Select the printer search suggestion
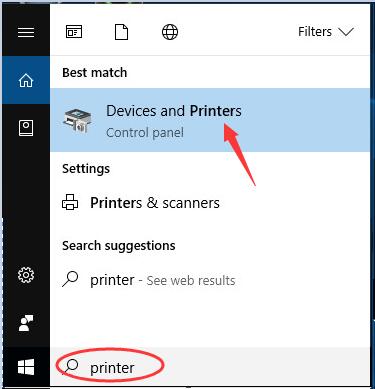 click(x=210, y=280)
